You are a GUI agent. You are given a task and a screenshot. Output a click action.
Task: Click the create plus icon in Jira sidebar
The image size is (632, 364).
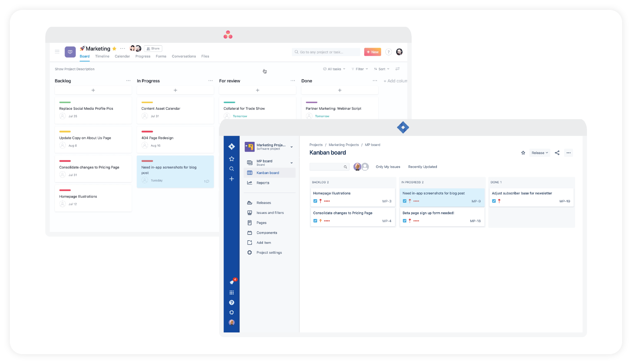pyautogui.click(x=231, y=179)
